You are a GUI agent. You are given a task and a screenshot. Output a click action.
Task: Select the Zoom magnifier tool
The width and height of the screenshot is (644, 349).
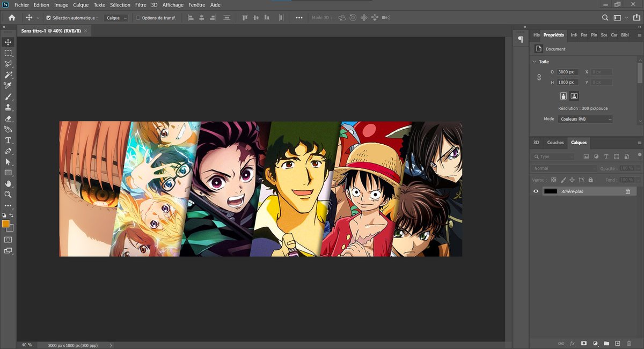coord(8,195)
